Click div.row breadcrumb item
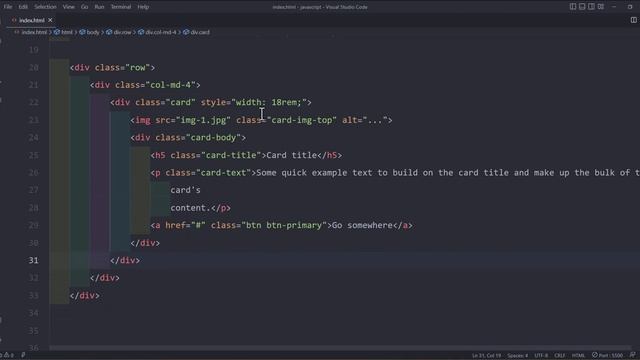The width and height of the screenshot is (640, 360). click(x=122, y=32)
